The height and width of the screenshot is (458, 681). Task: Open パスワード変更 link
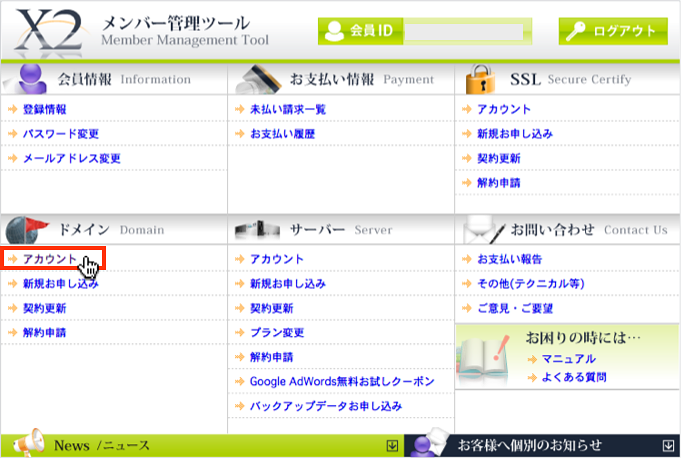[61, 134]
